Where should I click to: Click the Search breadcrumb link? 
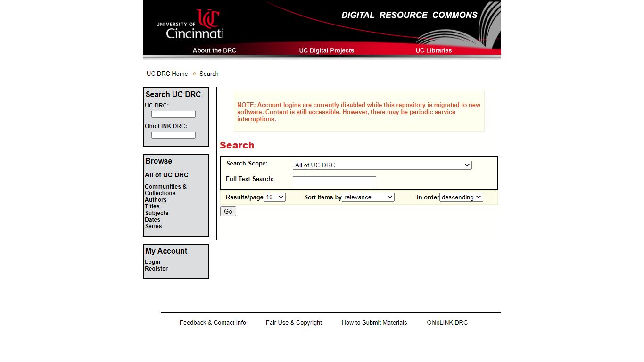coord(209,74)
